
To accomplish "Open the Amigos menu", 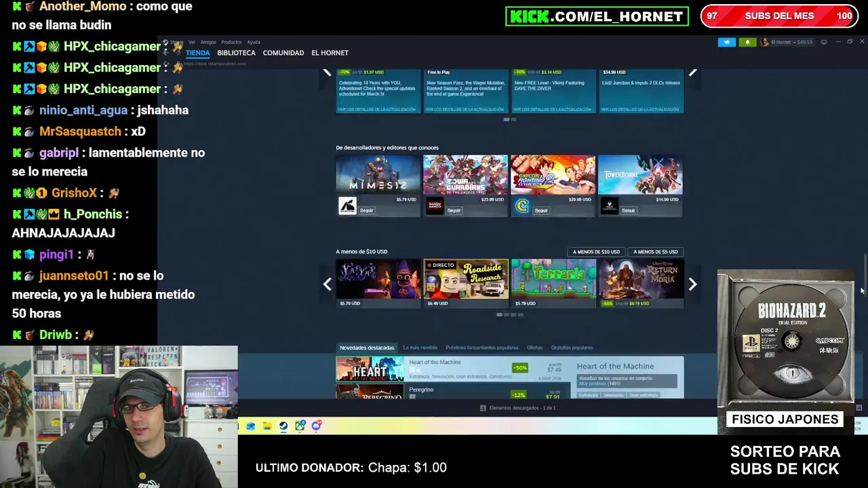I will click(x=208, y=42).
